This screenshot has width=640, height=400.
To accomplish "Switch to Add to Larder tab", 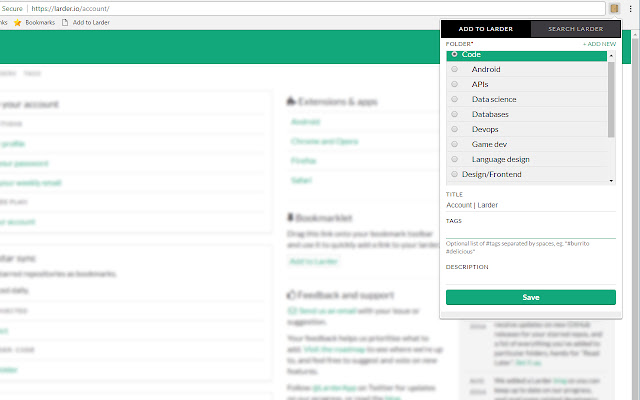I will pos(486,29).
